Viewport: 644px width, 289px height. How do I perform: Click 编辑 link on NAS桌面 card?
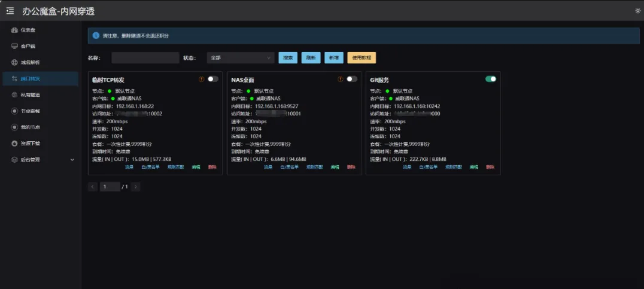coord(335,167)
